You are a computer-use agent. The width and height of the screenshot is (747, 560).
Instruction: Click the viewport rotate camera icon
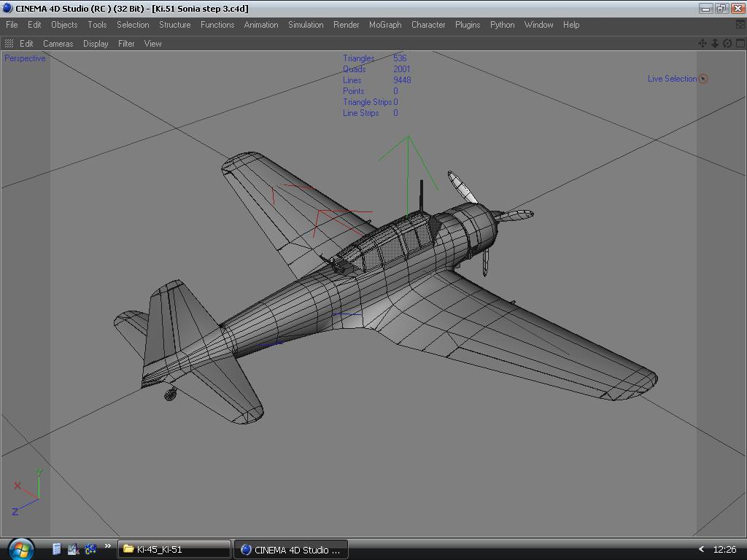(x=727, y=44)
